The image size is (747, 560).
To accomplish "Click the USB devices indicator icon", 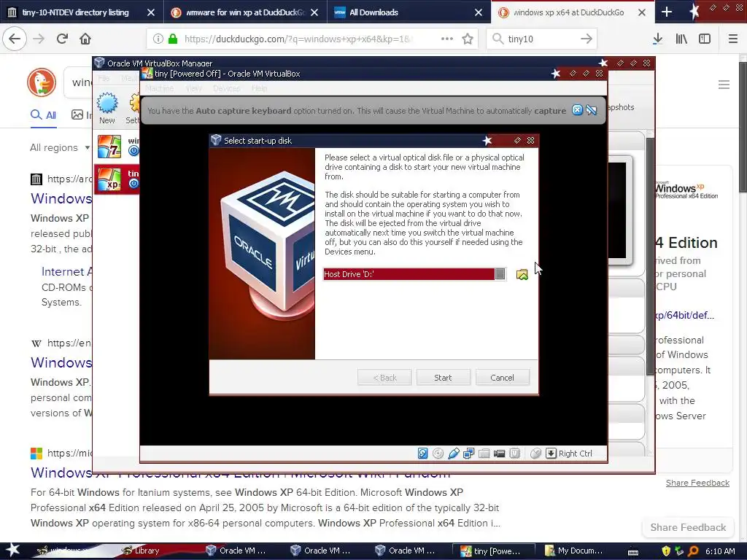I will [x=454, y=454].
